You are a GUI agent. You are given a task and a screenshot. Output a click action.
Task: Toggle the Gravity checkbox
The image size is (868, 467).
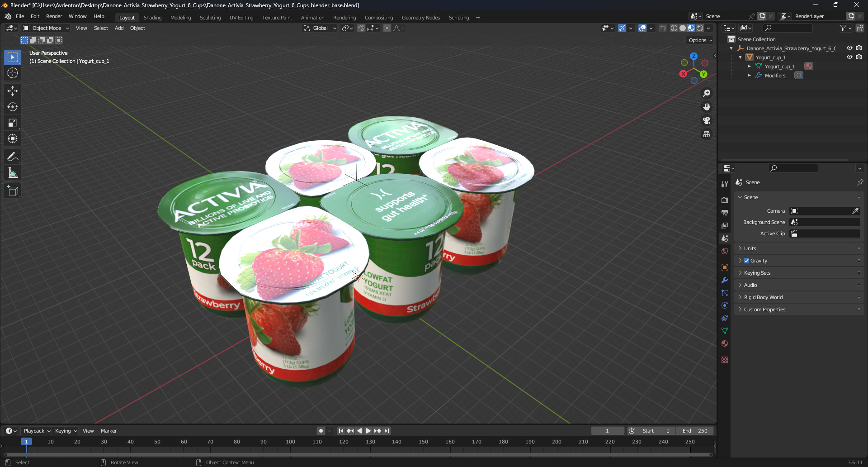click(x=746, y=261)
